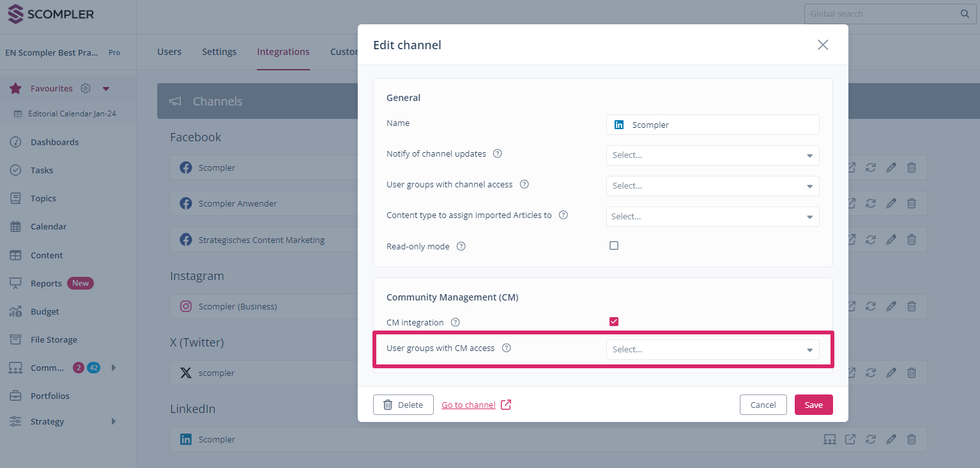Screen dimensions: 980x468
Task: Open User groups with channel access dropdown
Action: [712, 186]
